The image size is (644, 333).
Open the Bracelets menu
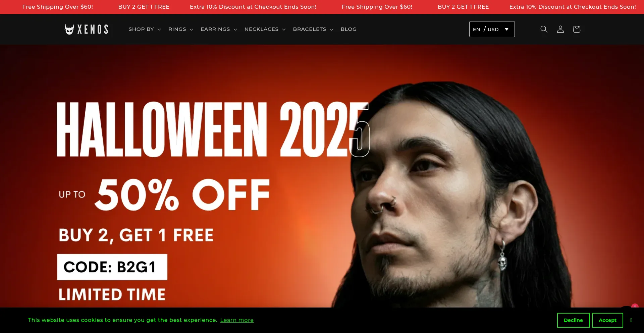pos(313,29)
